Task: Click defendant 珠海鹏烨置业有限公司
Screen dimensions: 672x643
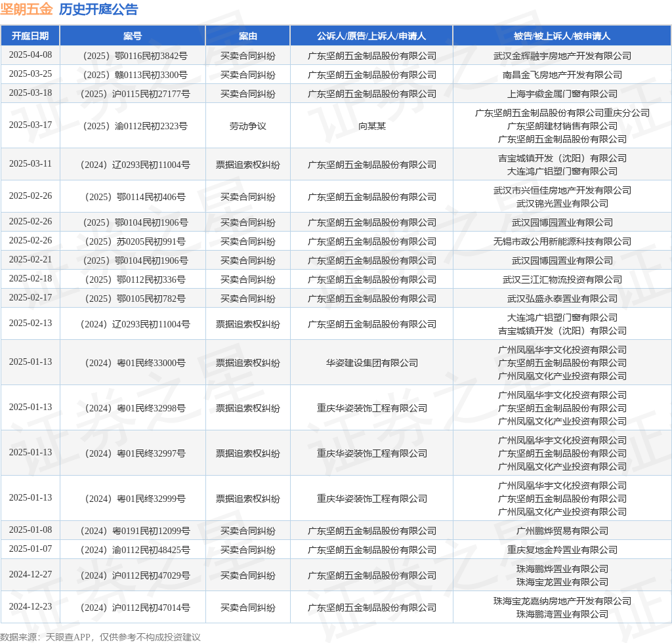Action: [562, 569]
